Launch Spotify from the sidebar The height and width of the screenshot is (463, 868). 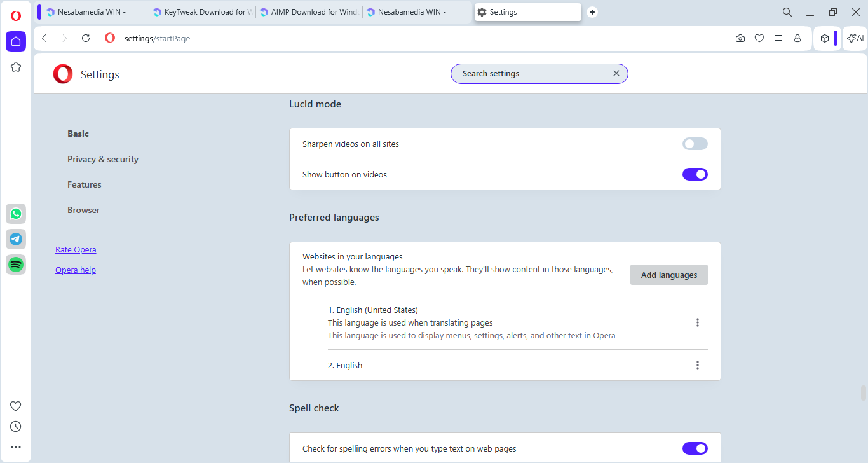[x=16, y=265]
